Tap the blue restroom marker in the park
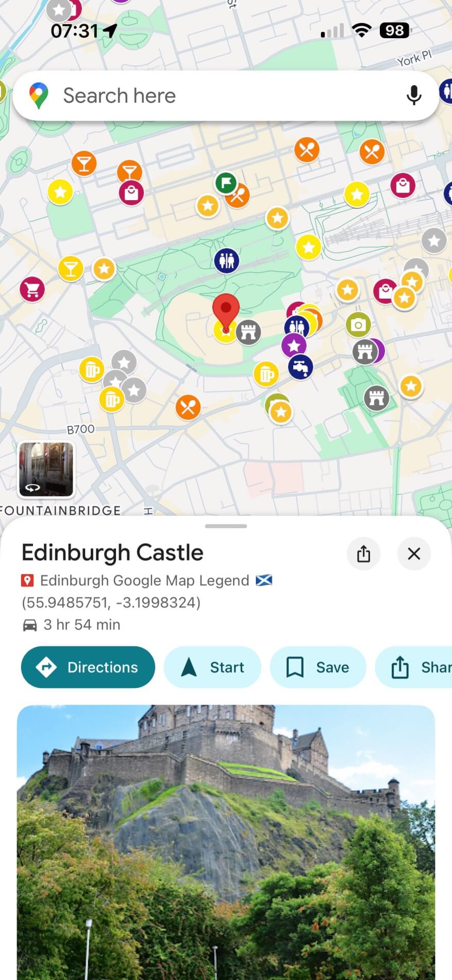The width and height of the screenshot is (452, 980). point(227,260)
